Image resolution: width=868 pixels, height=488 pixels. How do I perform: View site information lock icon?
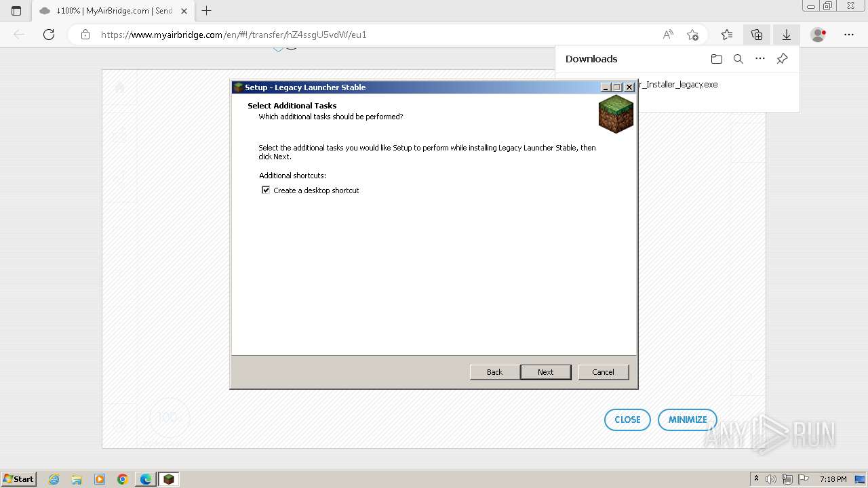tap(85, 35)
